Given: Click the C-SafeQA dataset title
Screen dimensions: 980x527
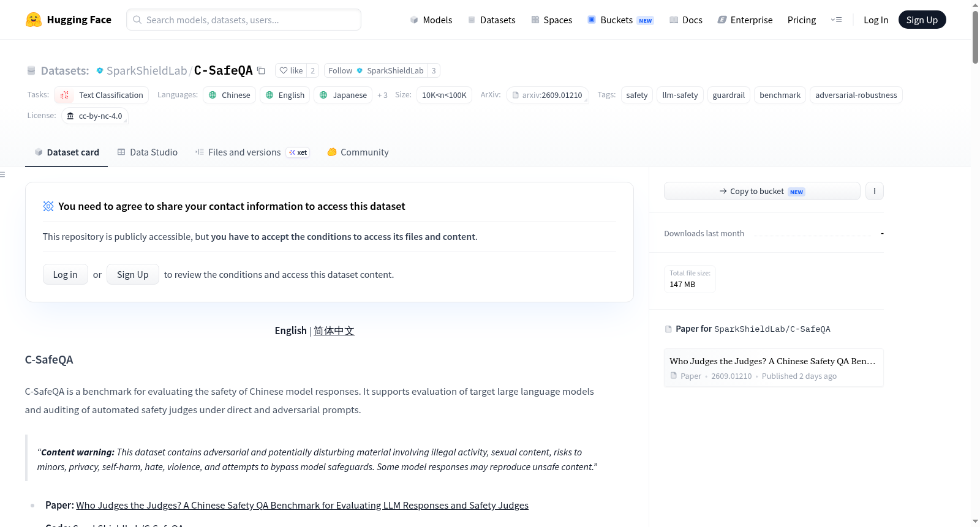Looking at the screenshot, I should (x=223, y=70).
